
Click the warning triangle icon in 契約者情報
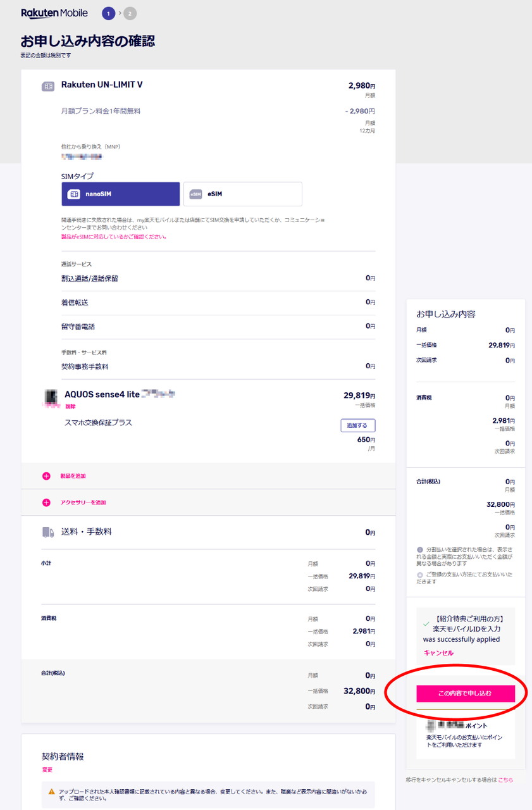(x=52, y=792)
